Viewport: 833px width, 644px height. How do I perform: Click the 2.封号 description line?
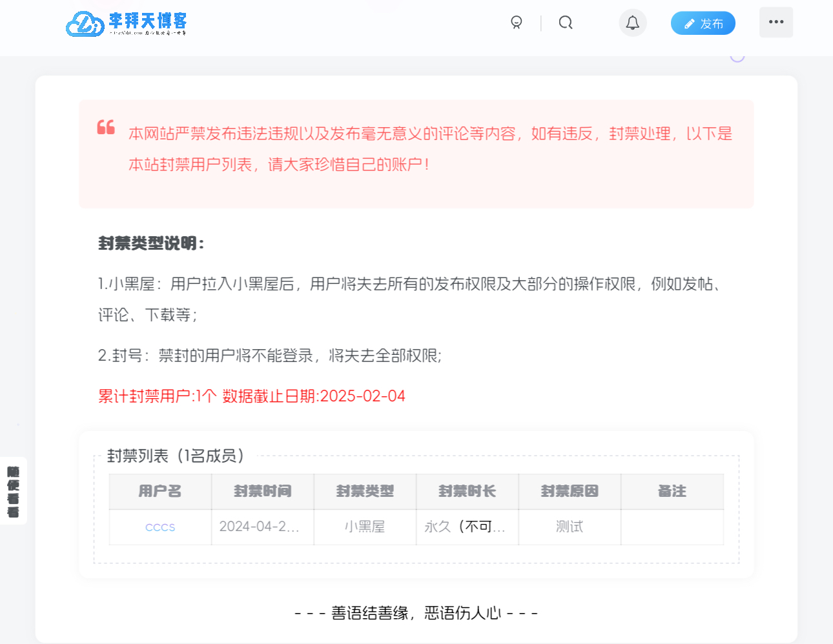click(270, 356)
